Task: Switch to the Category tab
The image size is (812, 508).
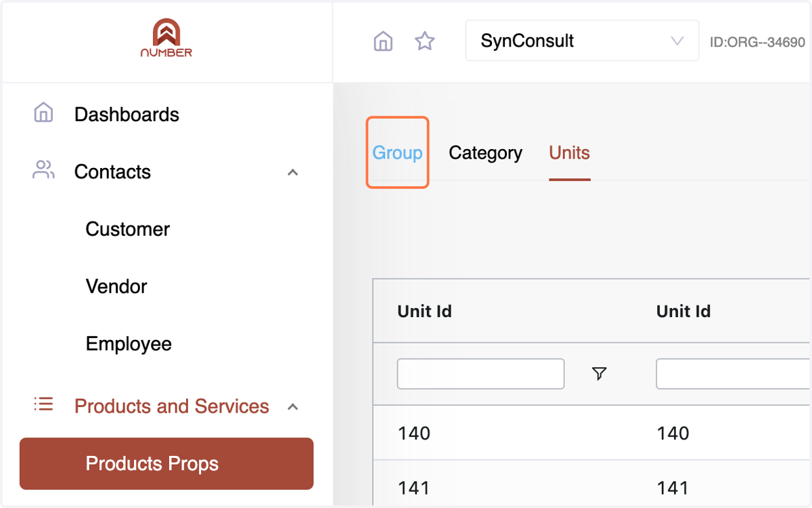Action: tap(485, 153)
